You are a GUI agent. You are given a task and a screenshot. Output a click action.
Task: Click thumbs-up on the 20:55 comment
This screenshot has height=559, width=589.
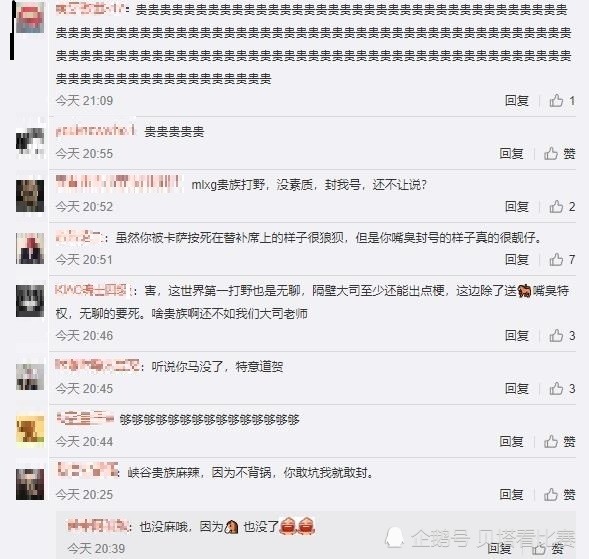coord(559,153)
